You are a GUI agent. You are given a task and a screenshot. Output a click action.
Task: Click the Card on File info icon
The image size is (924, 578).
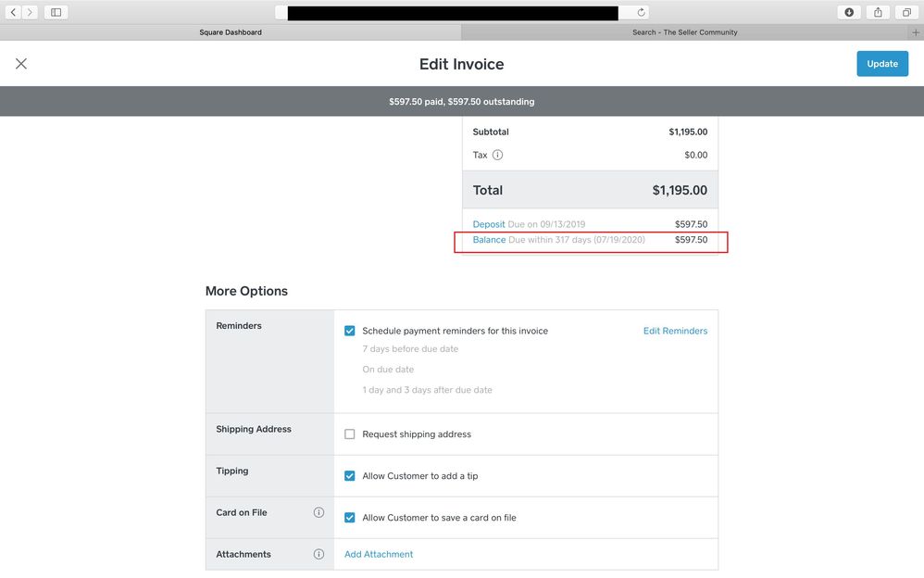(318, 512)
